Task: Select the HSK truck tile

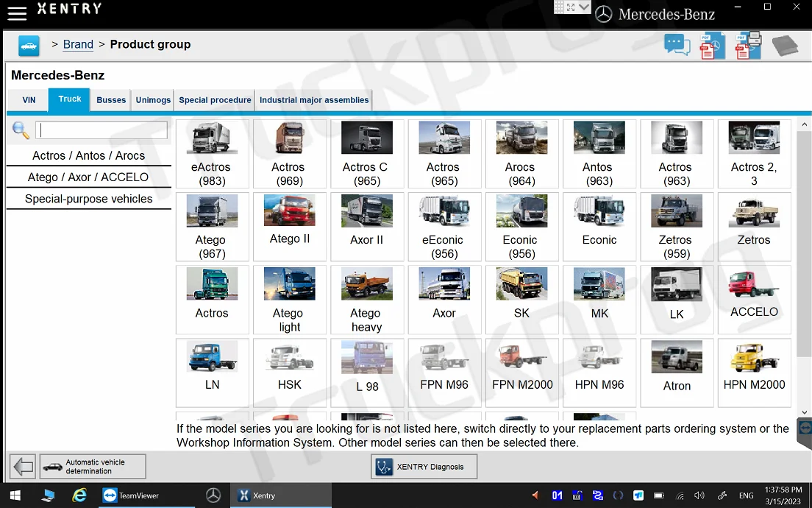Action: [290, 373]
